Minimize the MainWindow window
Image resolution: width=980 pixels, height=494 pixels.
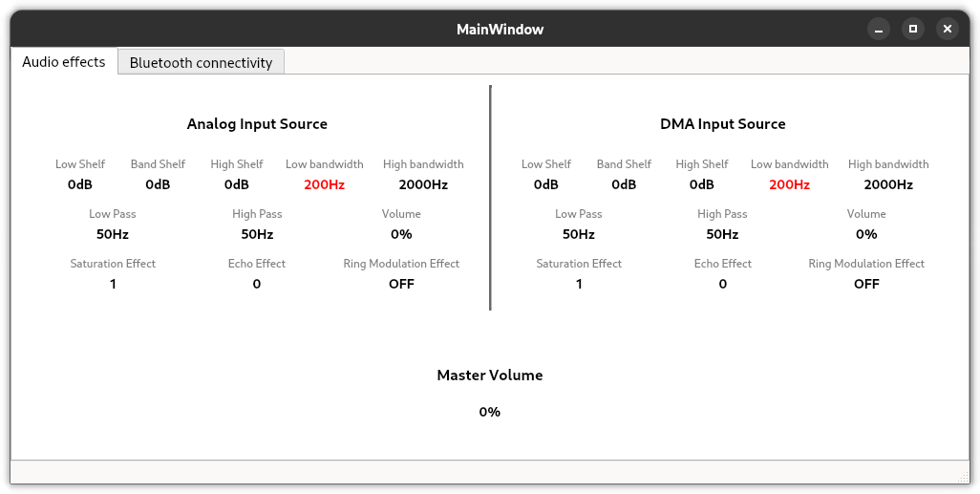tap(879, 29)
